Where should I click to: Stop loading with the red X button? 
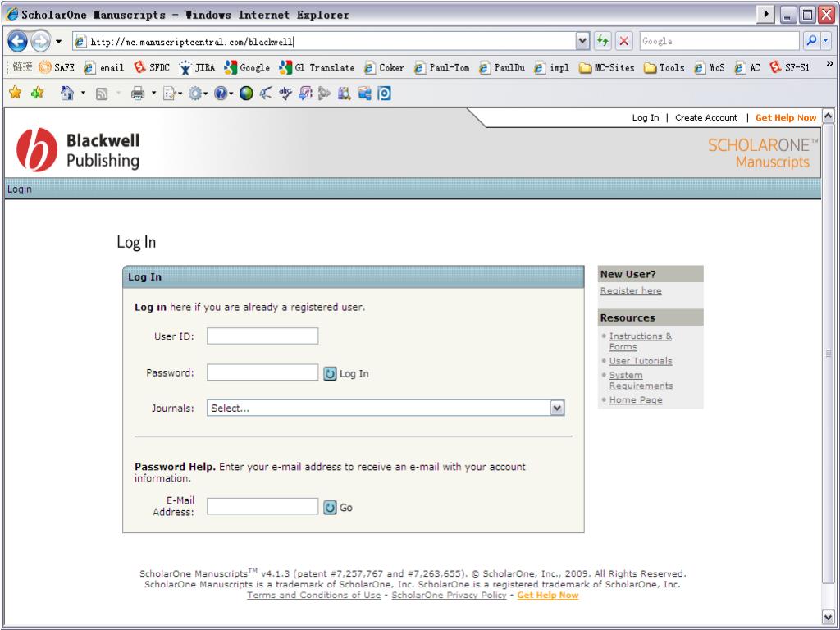coord(623,41)
